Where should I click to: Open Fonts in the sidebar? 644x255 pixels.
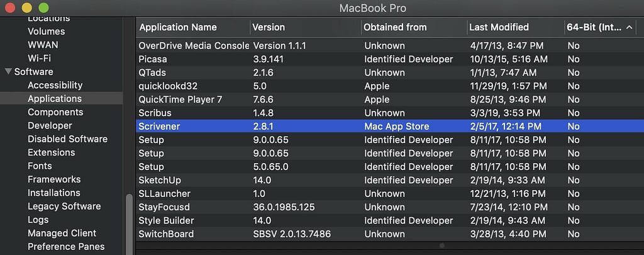coord(40,166)
